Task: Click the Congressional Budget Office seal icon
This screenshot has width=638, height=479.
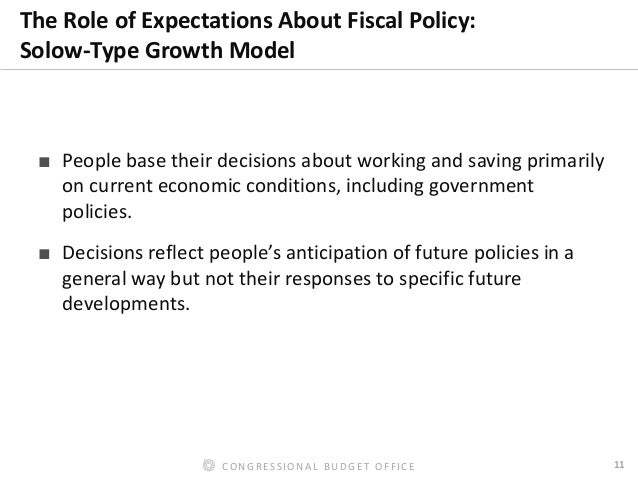Action: (209, 465)
